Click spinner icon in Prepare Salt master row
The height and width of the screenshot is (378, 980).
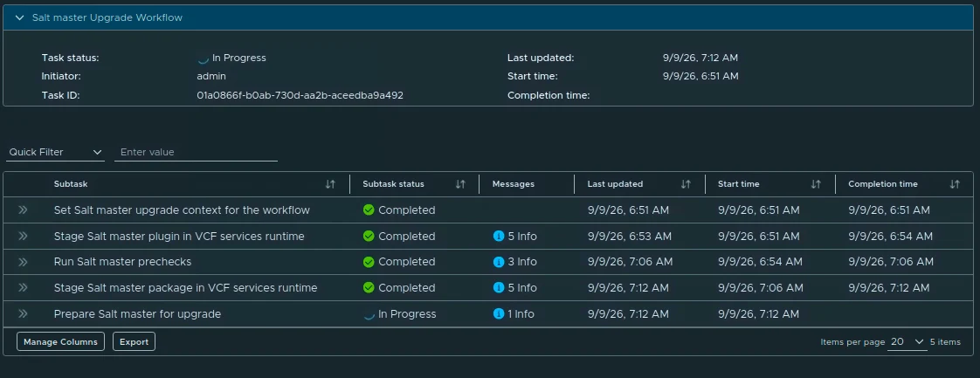[x=369, y=314]
